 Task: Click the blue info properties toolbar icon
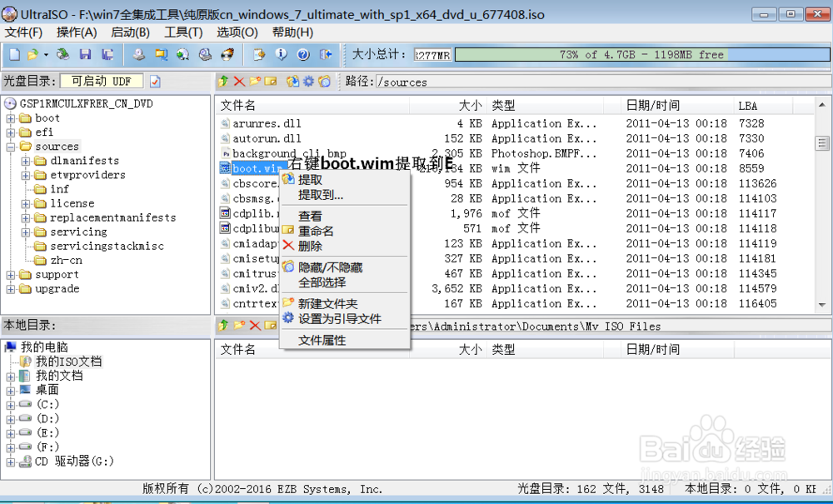tap(281, 54)
